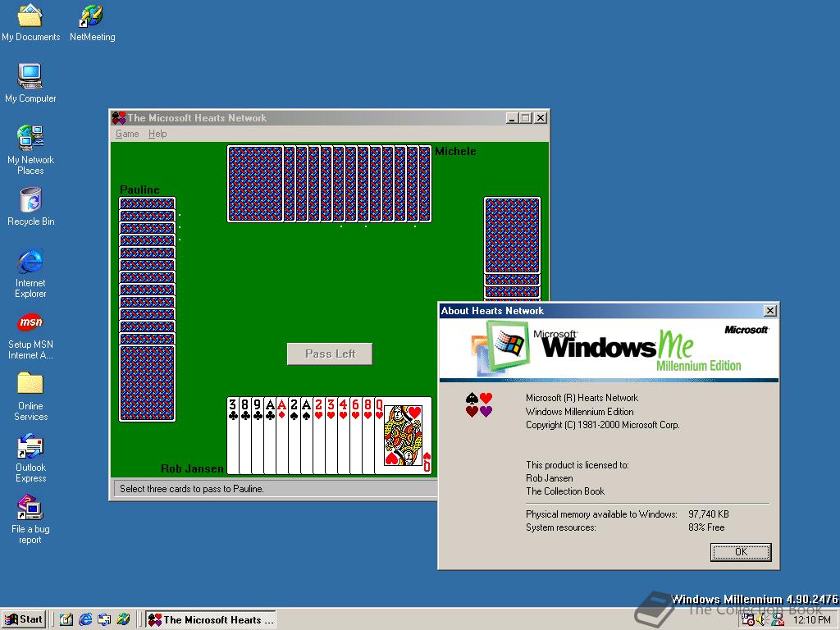Viewport: 840px width, 630px height.
Task: Pick the 6 of hearts card
Action: click(x=356, y=435)
